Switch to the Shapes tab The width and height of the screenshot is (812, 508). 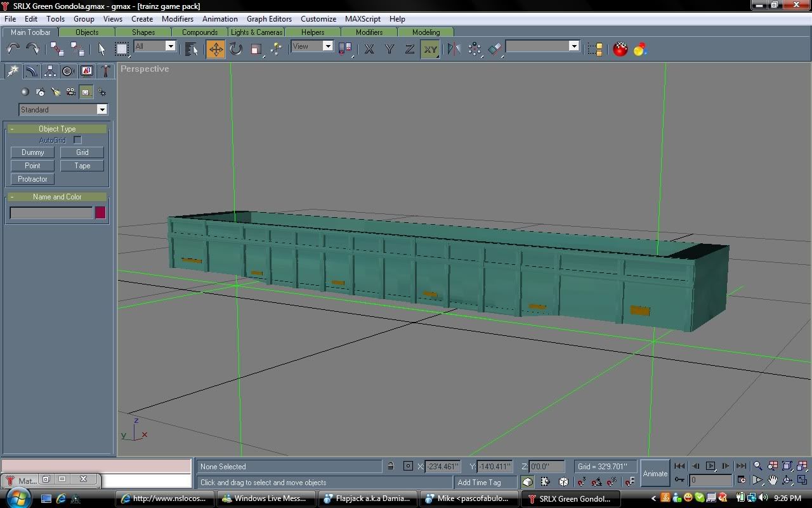[143, 32]
